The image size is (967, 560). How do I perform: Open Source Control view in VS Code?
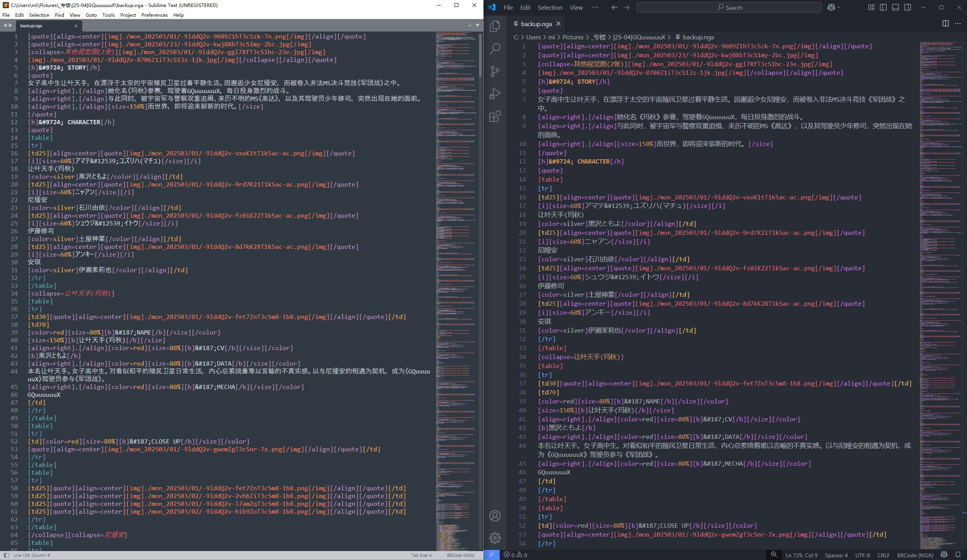pos(495,72)
